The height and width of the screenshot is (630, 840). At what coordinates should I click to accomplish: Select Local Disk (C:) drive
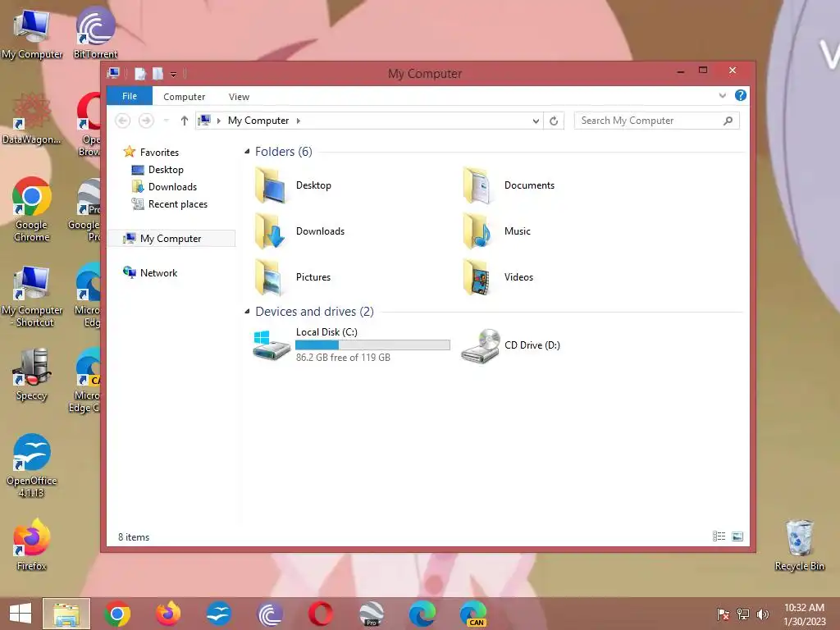point(351,345)
